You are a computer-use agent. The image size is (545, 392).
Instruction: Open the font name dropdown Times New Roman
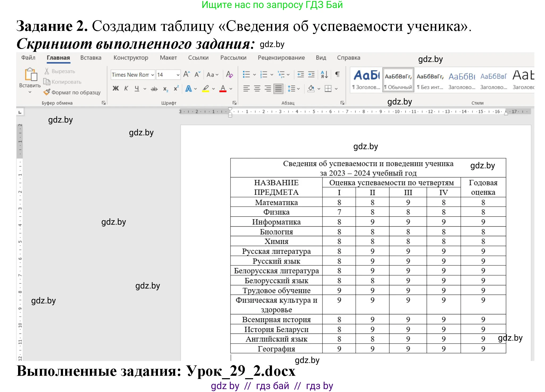[153, 75]
